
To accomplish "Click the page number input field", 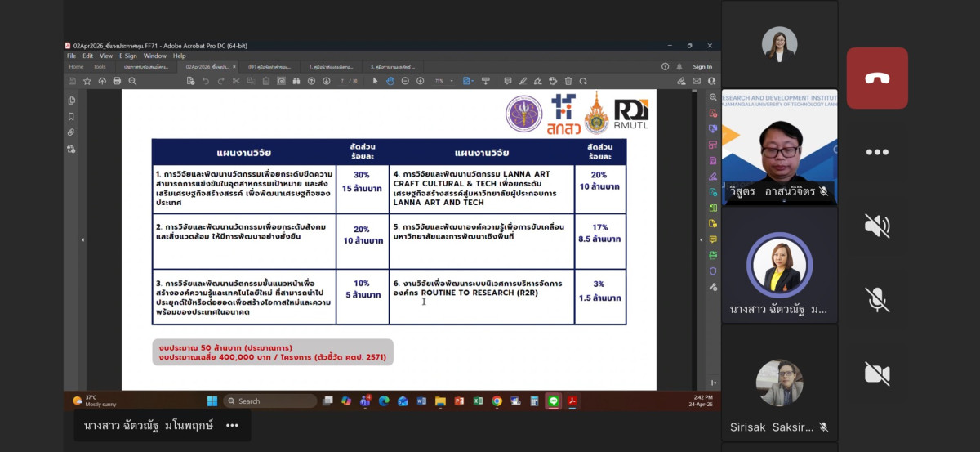I will pos(342,81).
